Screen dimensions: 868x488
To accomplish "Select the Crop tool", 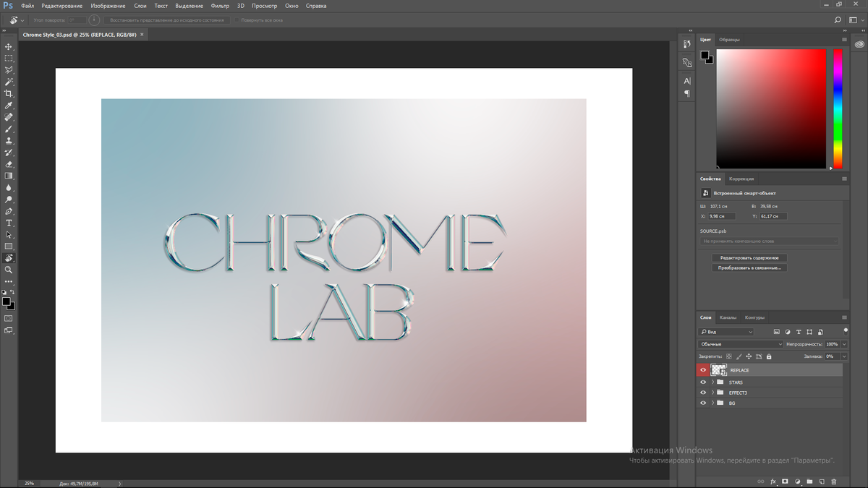I will click(x=9, y=93).
